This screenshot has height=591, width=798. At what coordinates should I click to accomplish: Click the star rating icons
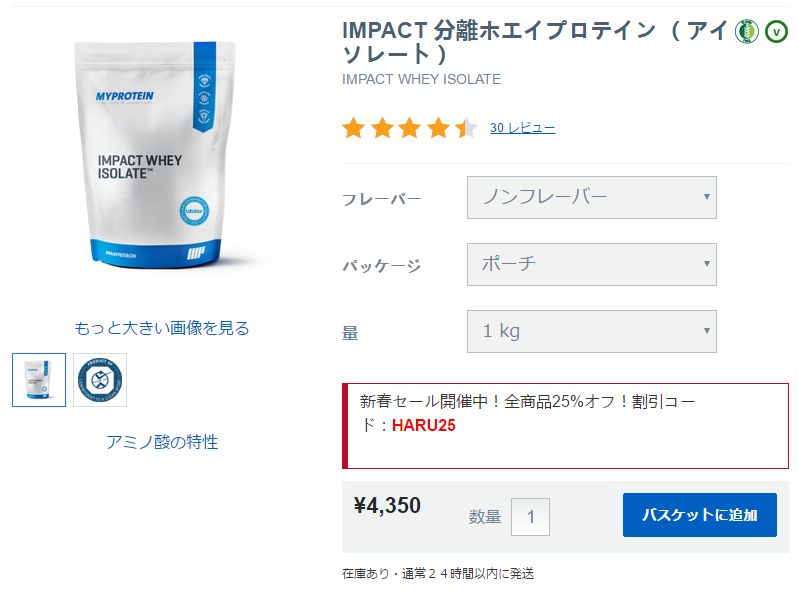[x=410, y=128]
